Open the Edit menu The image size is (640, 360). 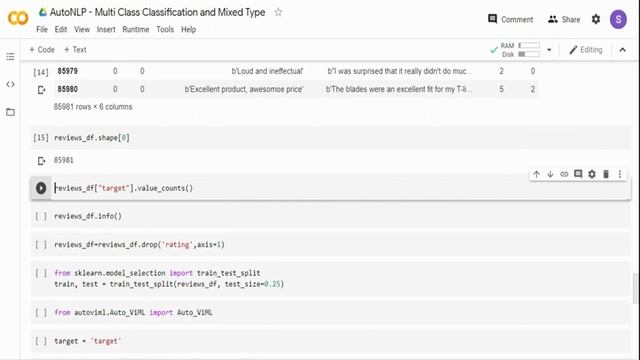tap(61, 29)
